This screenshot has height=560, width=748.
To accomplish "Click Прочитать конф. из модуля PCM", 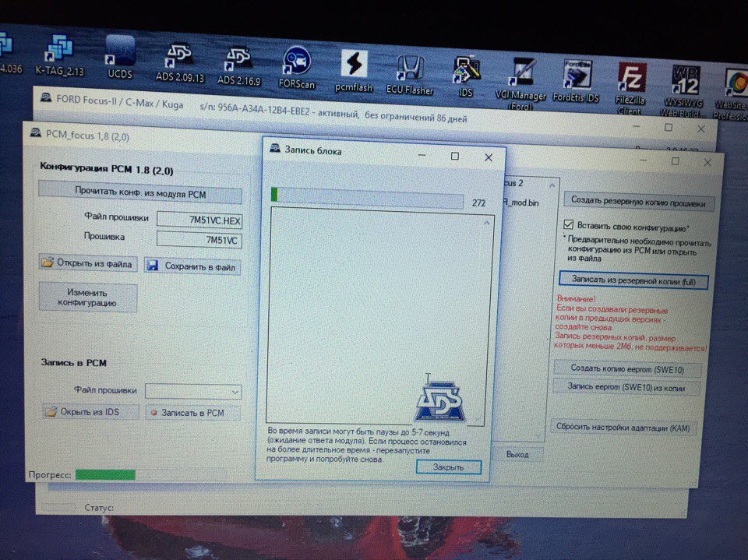I will pyautogui.click(x=139, y=192).
